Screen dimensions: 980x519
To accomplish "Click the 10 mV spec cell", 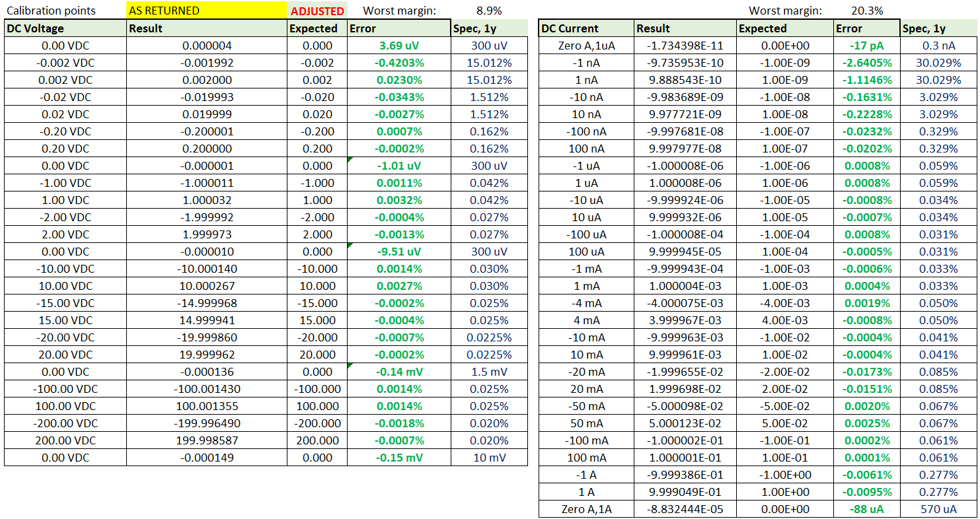I will coord(489,458).
